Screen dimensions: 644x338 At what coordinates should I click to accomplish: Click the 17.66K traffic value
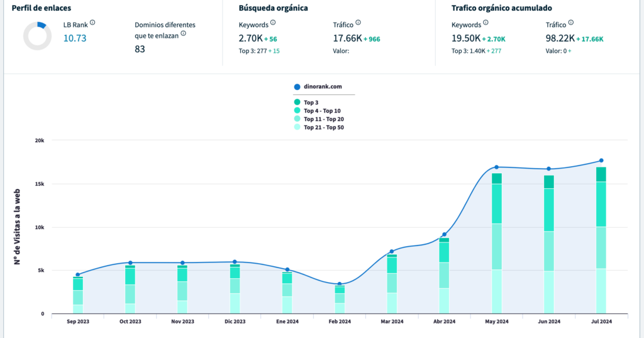click(347, 38)
